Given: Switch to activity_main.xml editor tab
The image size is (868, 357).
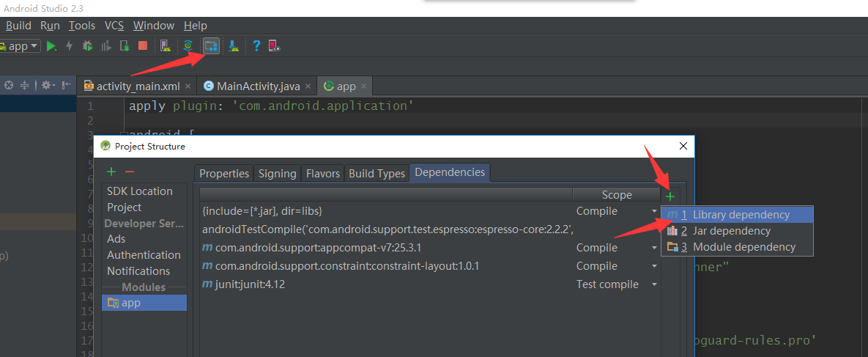Looking at the screenshot, I should (x=138, y=87).
